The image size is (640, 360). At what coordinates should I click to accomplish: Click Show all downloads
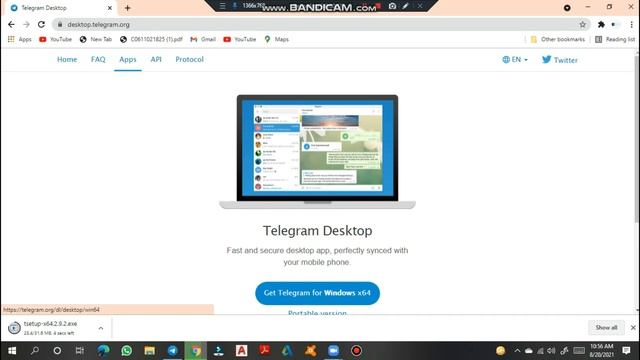606,328
